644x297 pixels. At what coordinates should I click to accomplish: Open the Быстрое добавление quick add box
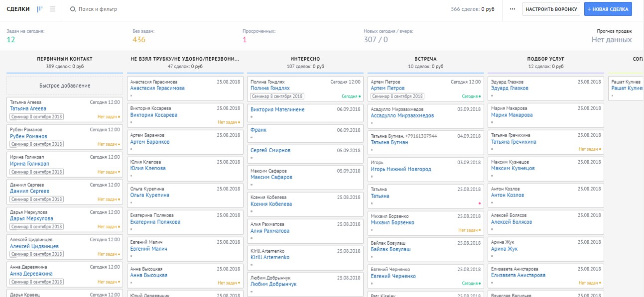click(x=65, y=86)
